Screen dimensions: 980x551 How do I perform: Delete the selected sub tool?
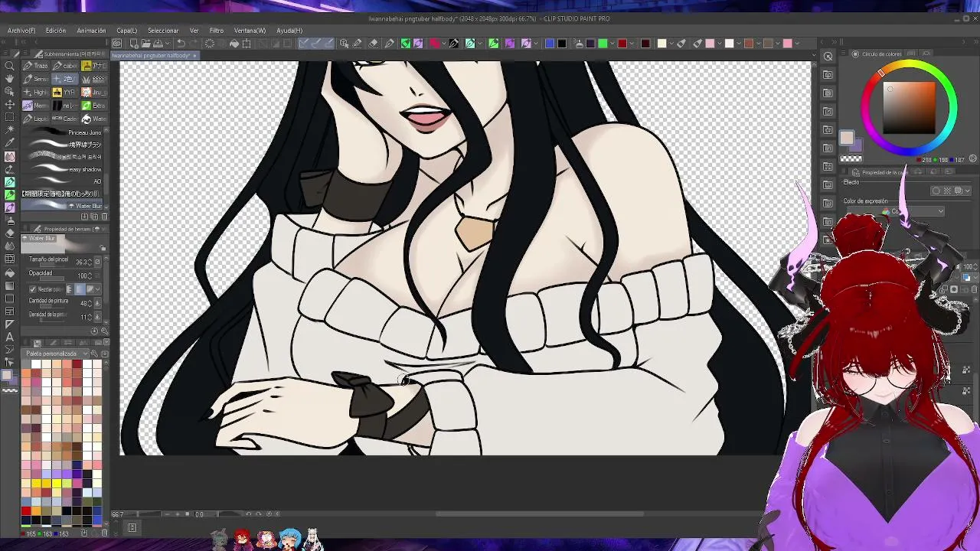[x=104, y=217]
